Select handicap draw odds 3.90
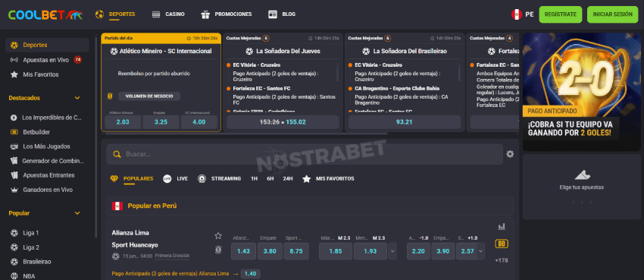Screen dimensions: 644x280 [443, 251]
